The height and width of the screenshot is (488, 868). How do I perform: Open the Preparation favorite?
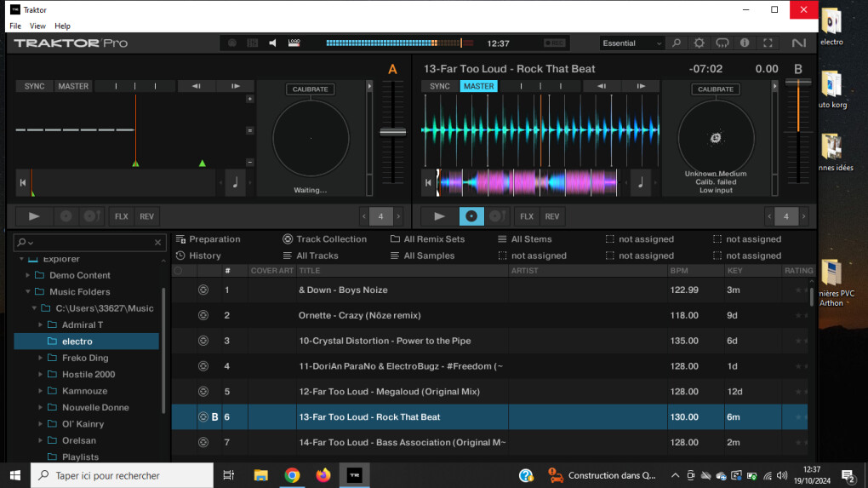[x=208, y=239]
